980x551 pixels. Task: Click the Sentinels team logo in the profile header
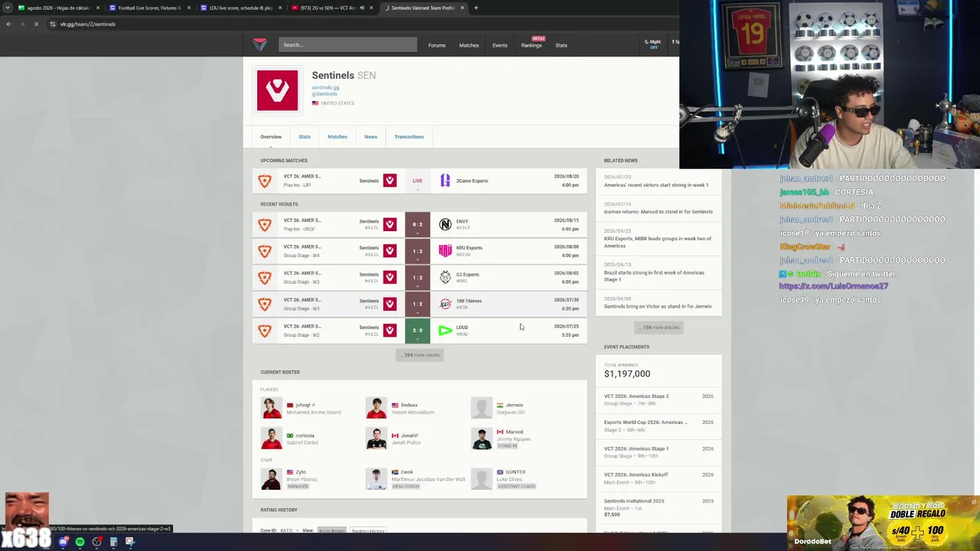tap(277, 90)
